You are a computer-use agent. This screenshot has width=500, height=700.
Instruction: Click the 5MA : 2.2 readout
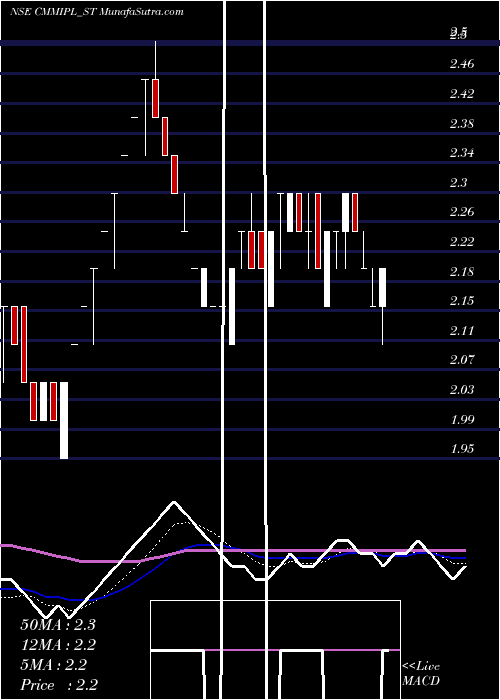pos(53,665)
